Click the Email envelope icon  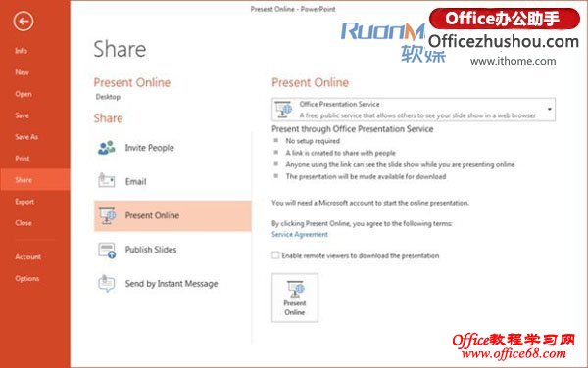[107, 181]
